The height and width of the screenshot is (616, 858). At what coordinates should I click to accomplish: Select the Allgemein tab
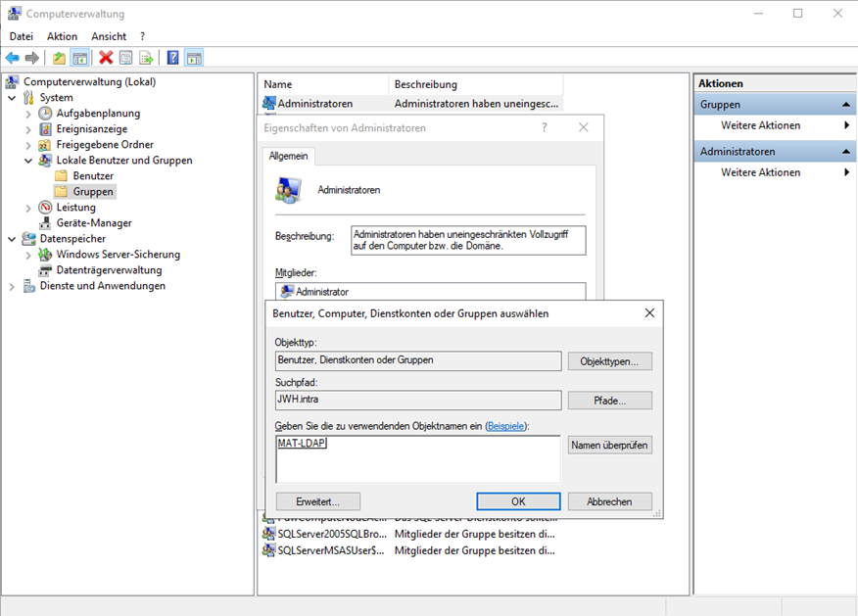(x=288, y=156)
